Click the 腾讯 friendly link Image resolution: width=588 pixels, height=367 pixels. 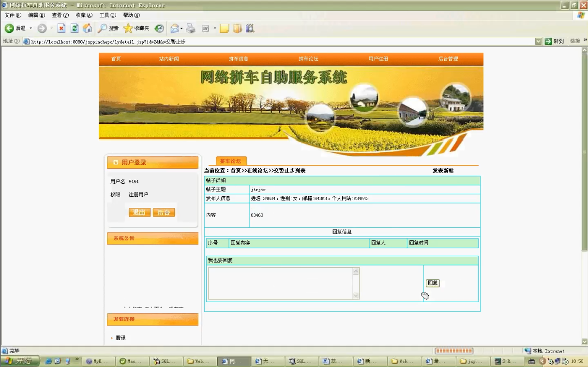121,338
